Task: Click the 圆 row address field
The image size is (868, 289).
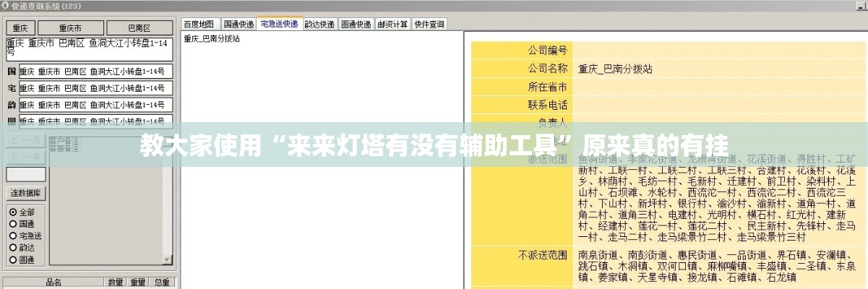Action: (96, 121)
